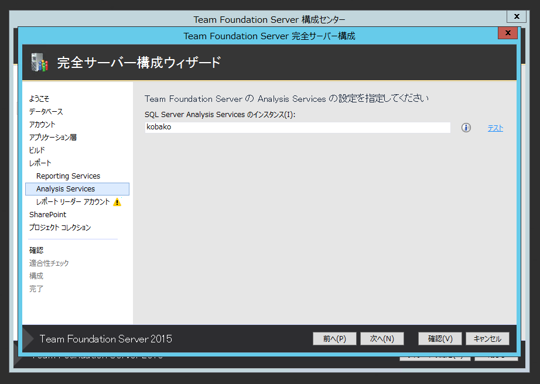Viewport: 540px width, 384px height.
Task: Select the アカウント step
Action: (x=42, y=124)
